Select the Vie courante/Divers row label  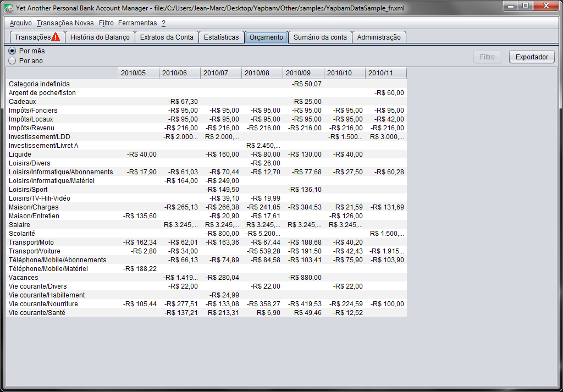[x=38, y=286]
